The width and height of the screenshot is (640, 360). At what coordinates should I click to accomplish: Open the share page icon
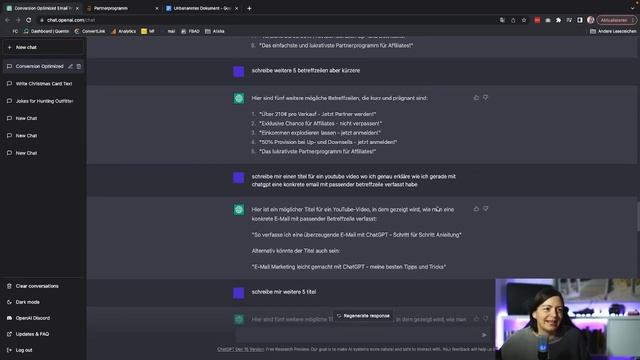(513, 20)
